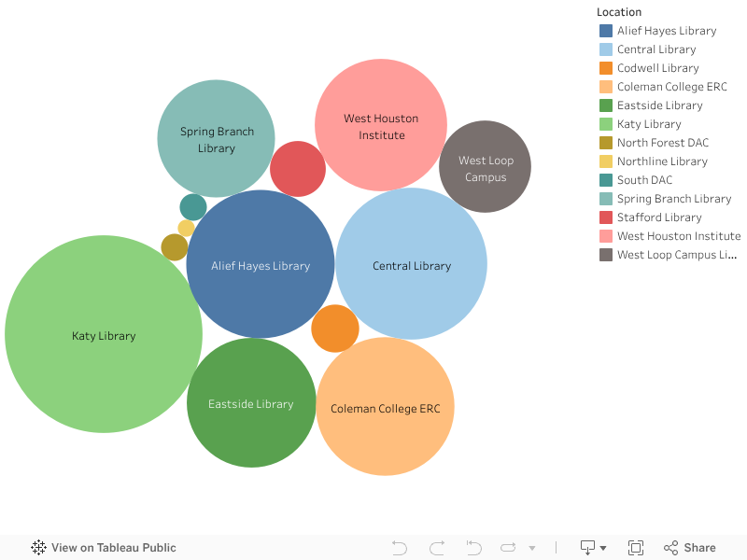Click the Spring Branch Library legend label
Image resolution: width=747 pixels, height=560 pixels.
click(674, 199)
